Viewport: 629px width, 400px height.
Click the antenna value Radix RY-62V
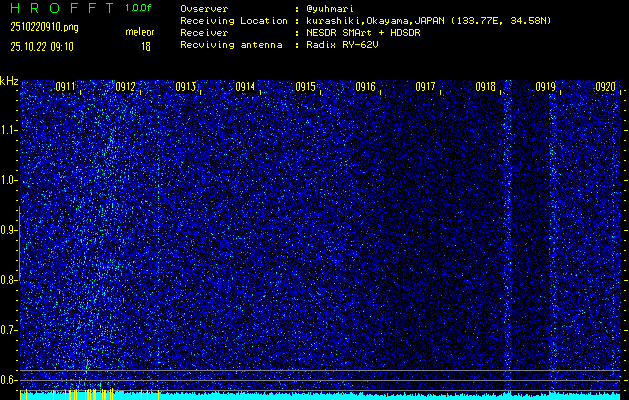point(342,45)
